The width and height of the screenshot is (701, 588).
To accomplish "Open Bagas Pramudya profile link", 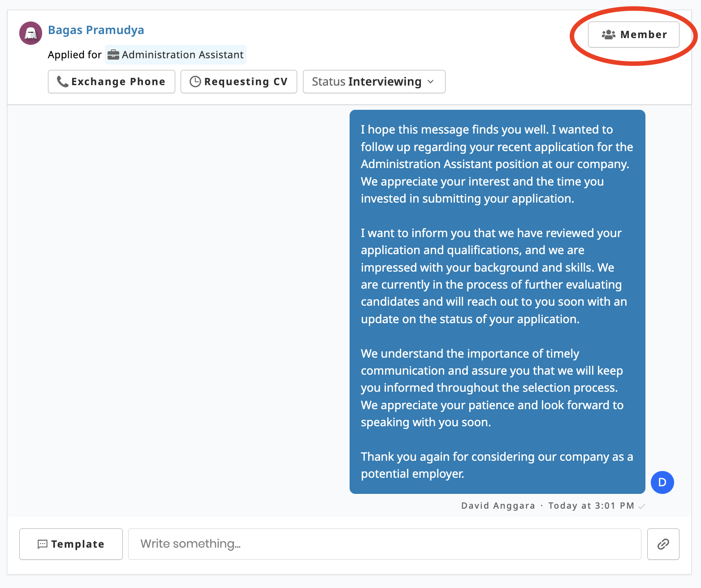I will [x=96, y=30].
